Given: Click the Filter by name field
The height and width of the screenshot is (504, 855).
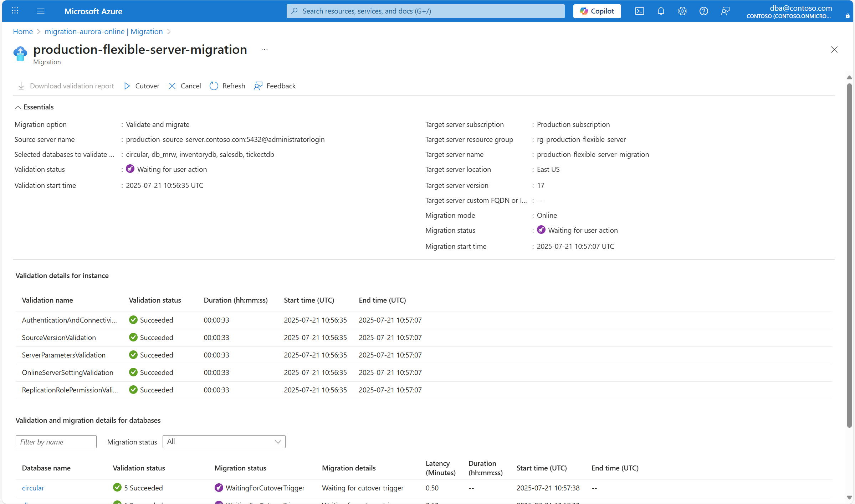Looking at the screenshot, I should coord(56,442).
